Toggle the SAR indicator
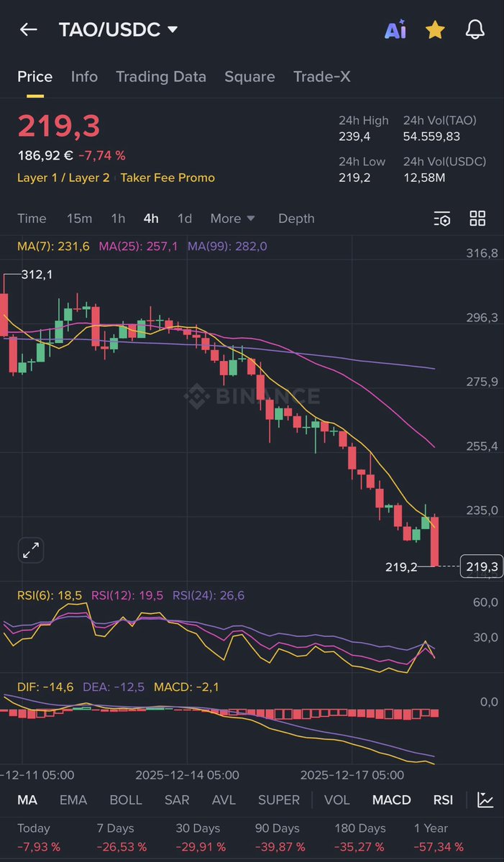 pos(177,800)
